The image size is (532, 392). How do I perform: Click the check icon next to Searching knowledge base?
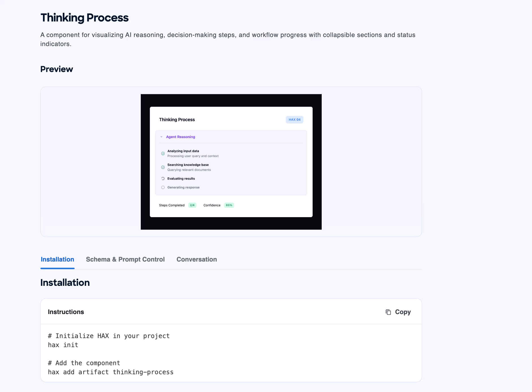tap(163, 167)
